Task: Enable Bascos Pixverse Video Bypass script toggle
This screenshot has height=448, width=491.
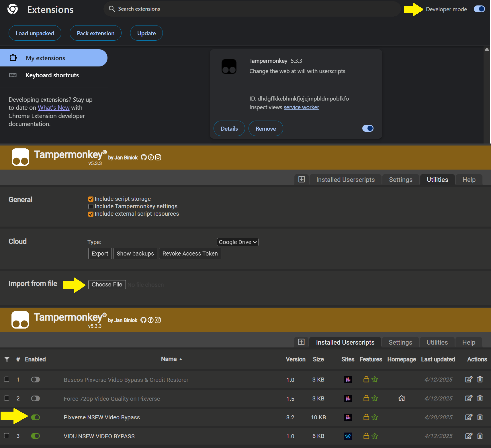Action: tap(36, 380)
